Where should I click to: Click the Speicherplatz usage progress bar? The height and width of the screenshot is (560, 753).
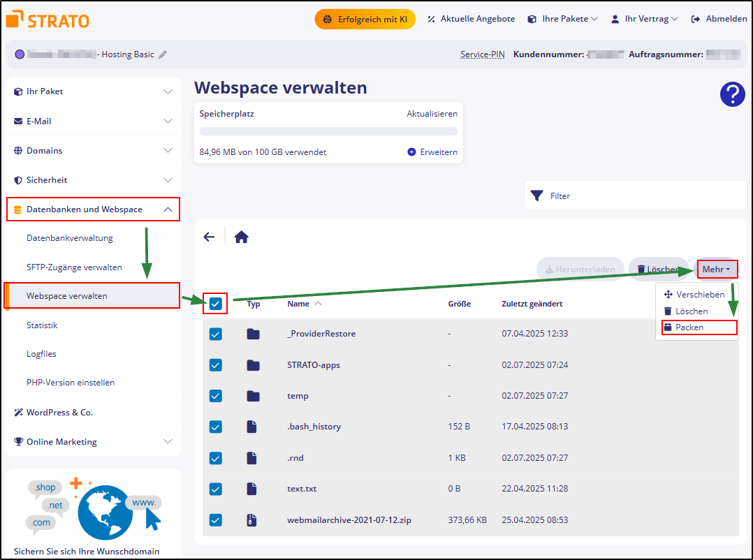coord(328,131)
